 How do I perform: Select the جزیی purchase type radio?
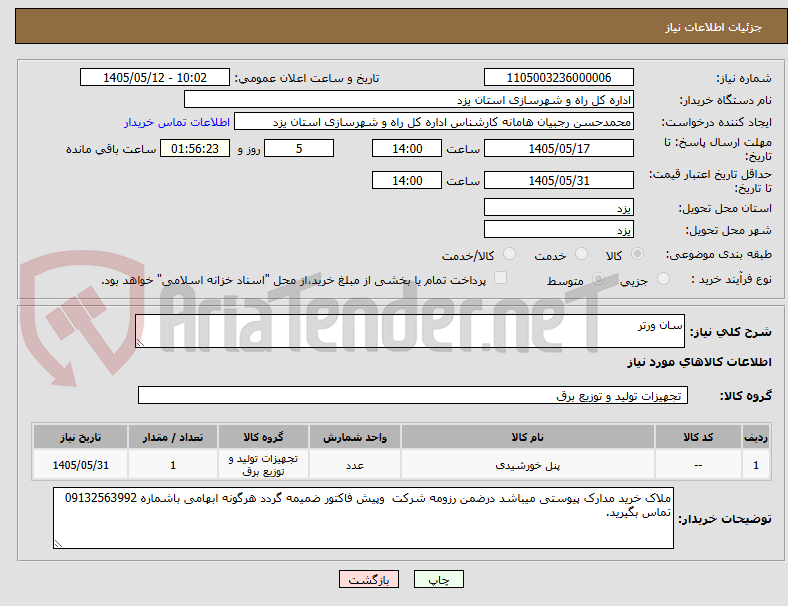pos(663,279)
